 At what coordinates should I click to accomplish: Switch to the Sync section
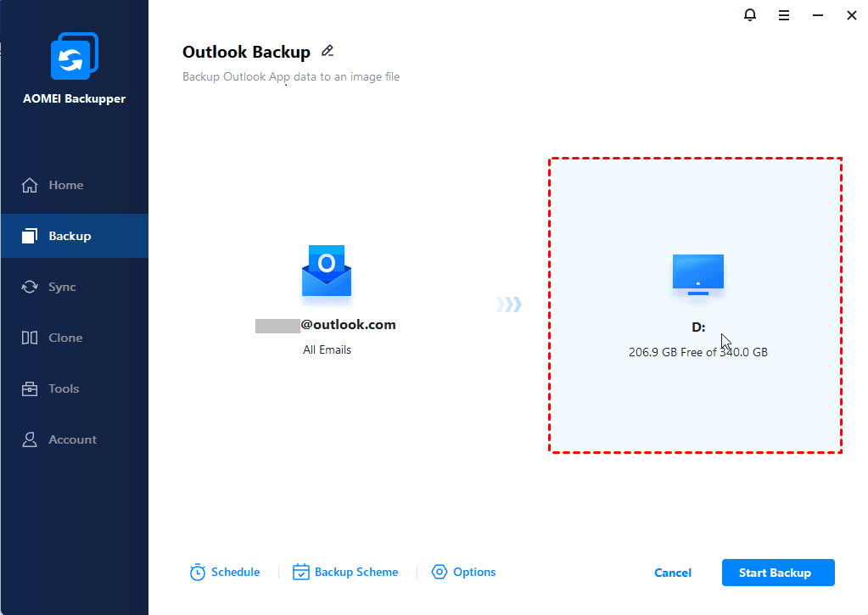point(62,287)
